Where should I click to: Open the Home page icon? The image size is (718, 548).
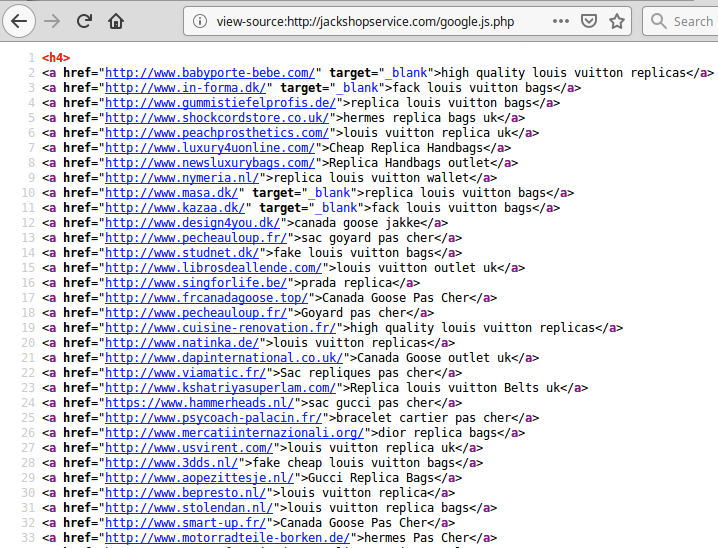(116, 21)
